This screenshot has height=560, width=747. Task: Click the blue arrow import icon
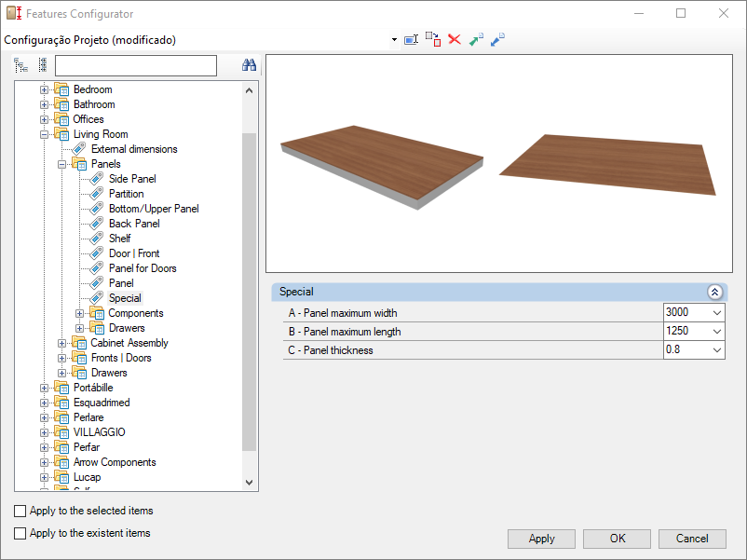click(x=497, y=39)
